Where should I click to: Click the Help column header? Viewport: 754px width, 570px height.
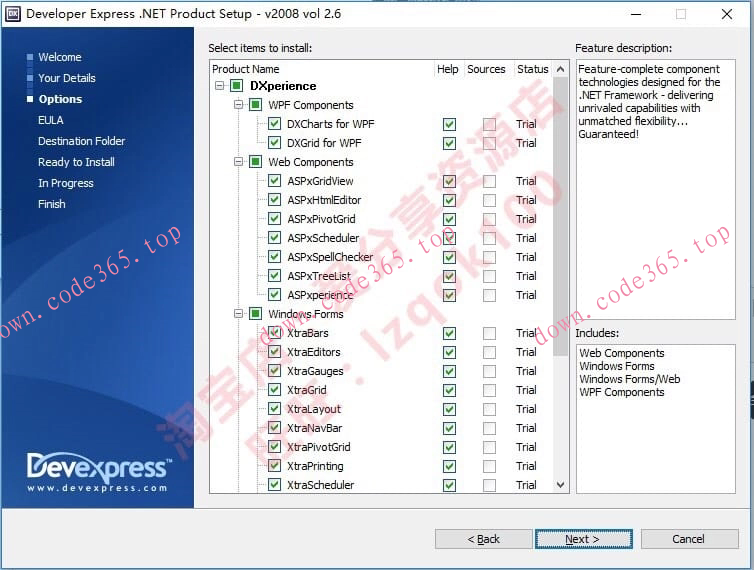coord(448,69)
